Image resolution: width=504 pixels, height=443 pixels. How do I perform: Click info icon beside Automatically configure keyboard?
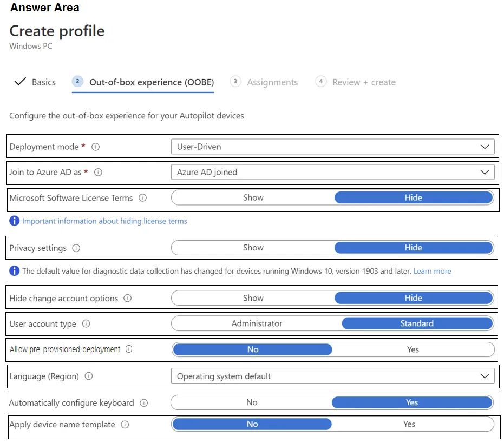click(x=143, y=402)
